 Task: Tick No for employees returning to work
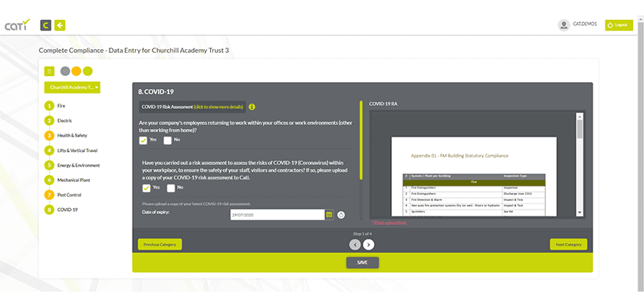point(168,140)
